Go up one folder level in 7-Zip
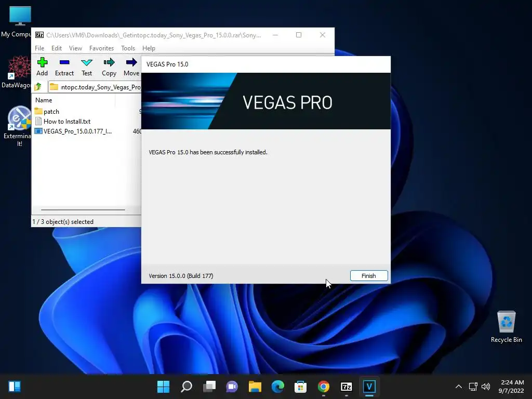The height and width of the screenshot is (399, 532). (38, 87)
